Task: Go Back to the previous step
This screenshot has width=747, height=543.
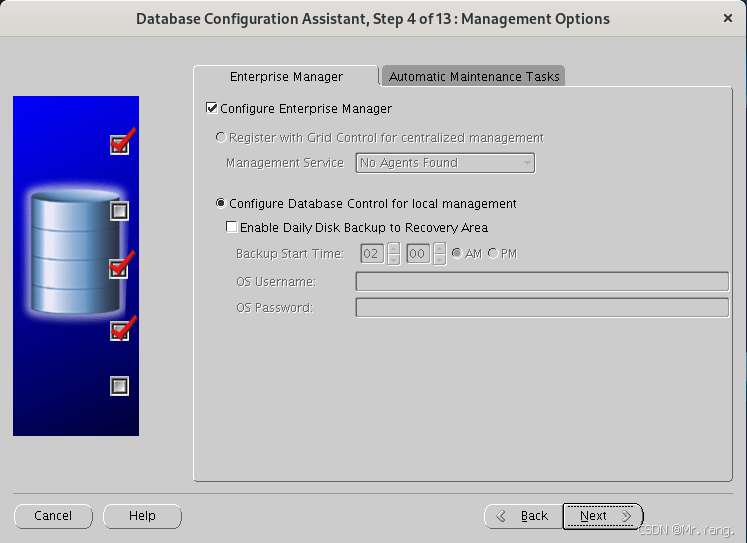Action: [523, 516]
